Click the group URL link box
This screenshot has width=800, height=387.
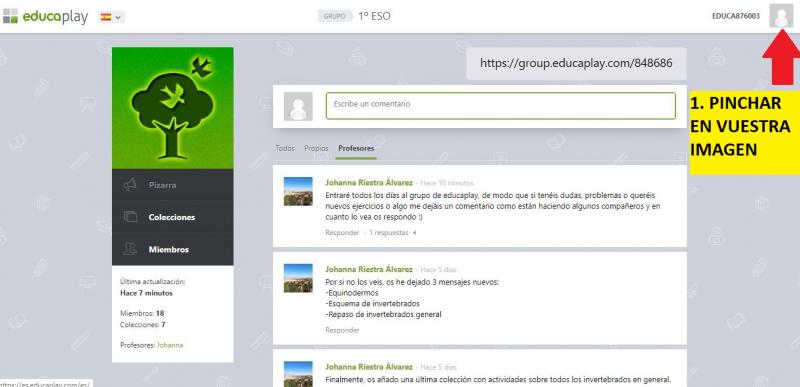pos(576,63)
